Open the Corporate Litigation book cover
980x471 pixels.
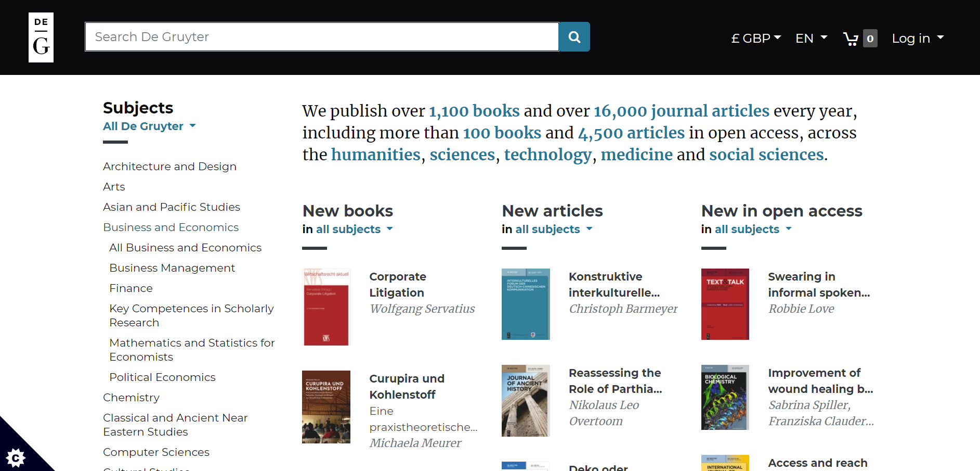coord(326,307)
